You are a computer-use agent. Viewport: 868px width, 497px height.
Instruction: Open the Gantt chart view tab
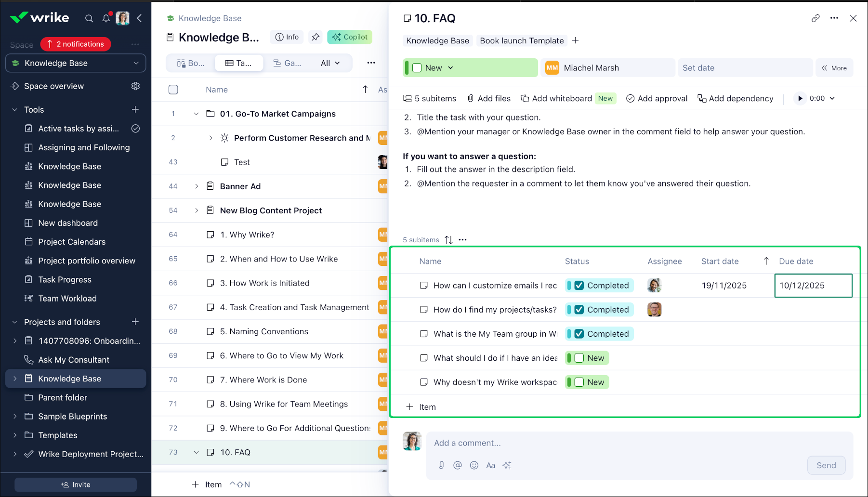coord(288,63)
